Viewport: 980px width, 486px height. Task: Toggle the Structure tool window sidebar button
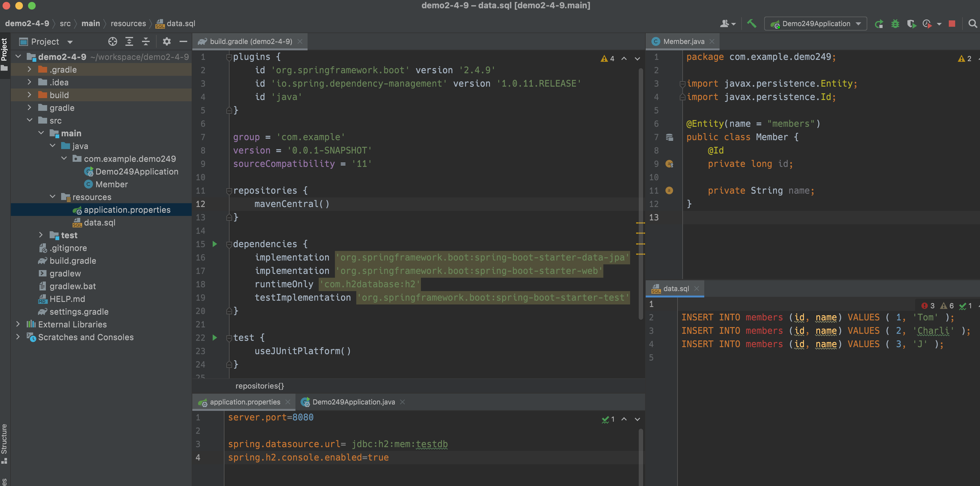(x=4, y=440)
